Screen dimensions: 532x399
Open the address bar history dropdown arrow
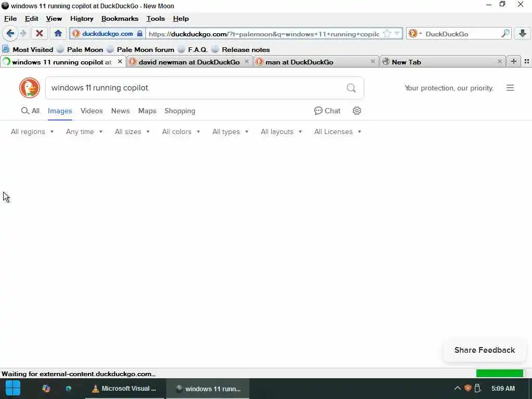click(397, 34)
